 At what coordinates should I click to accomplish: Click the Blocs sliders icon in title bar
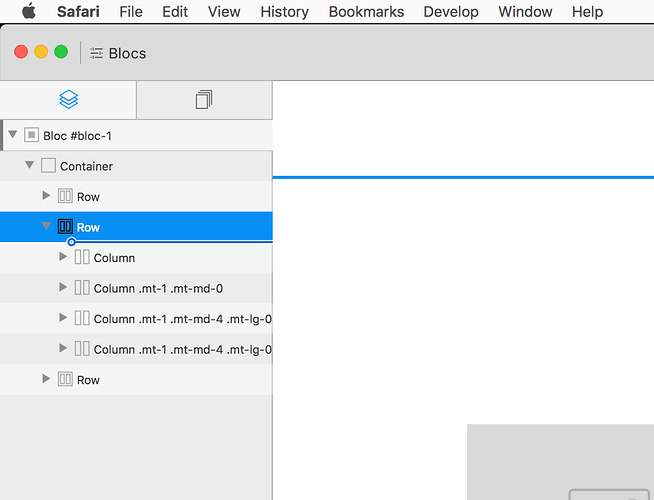coord(96,53)
